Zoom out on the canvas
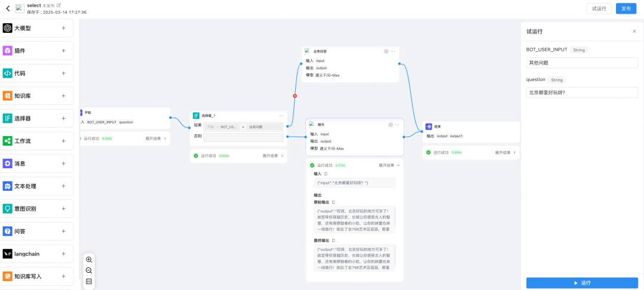Viewport: 644px width, 290px height. coord(89,270)
